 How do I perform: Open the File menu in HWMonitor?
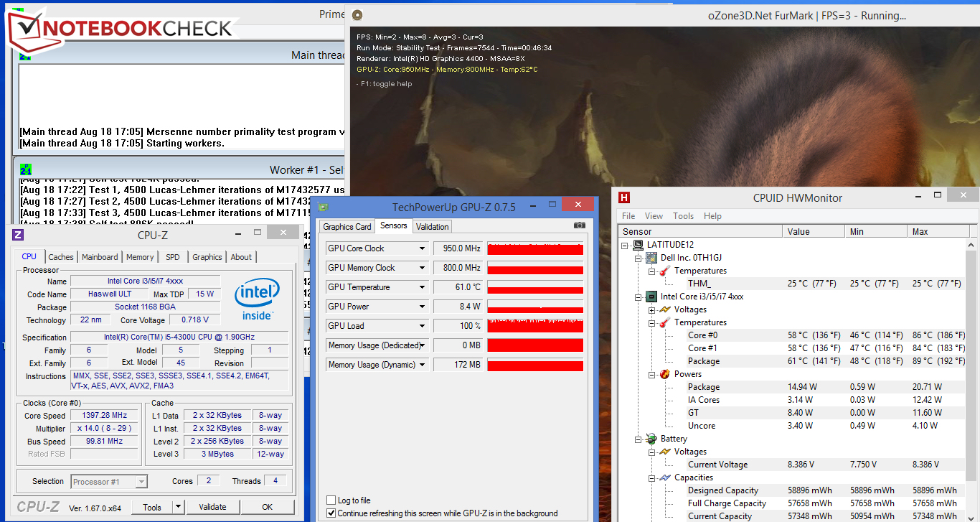point(628,216)
